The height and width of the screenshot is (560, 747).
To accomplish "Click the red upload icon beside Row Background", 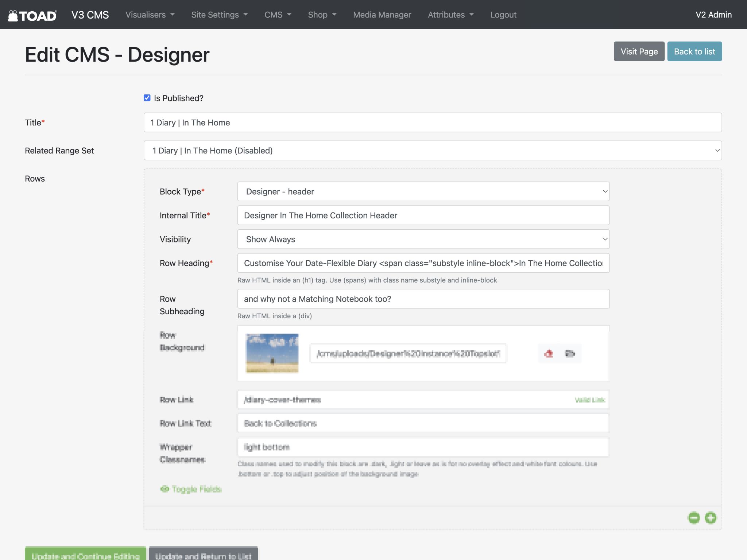I will tap(549, 353).
